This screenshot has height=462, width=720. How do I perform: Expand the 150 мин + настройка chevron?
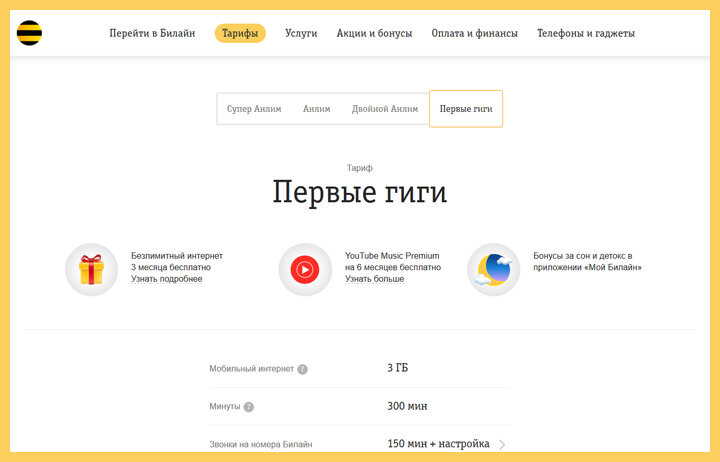(502, 445)
